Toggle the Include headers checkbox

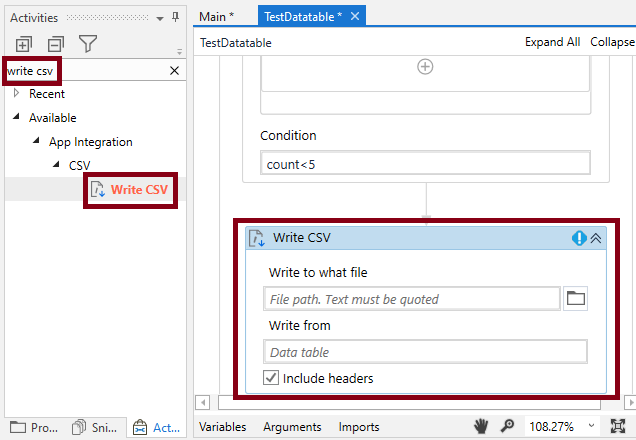pos(271,378)
